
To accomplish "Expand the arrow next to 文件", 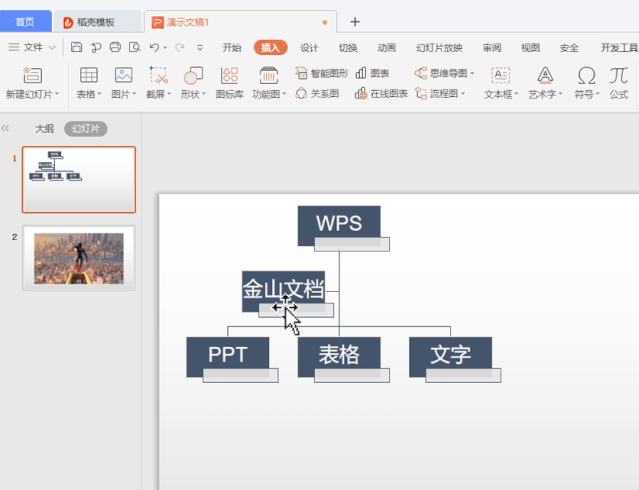I will pyautogui.click(x=53, y=48).
